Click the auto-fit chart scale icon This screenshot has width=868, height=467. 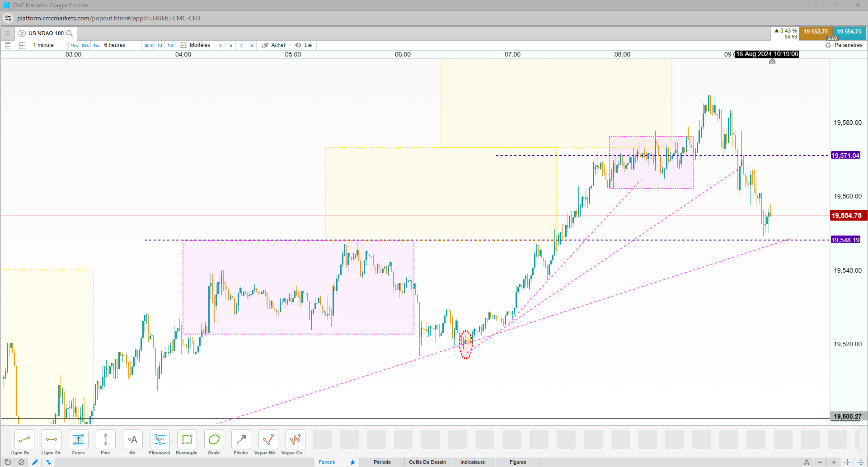tap(807, 462)
